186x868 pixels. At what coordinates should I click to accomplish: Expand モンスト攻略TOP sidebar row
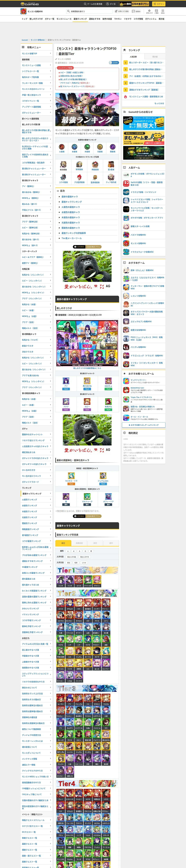pyautogui.click(x=37, y=53)
